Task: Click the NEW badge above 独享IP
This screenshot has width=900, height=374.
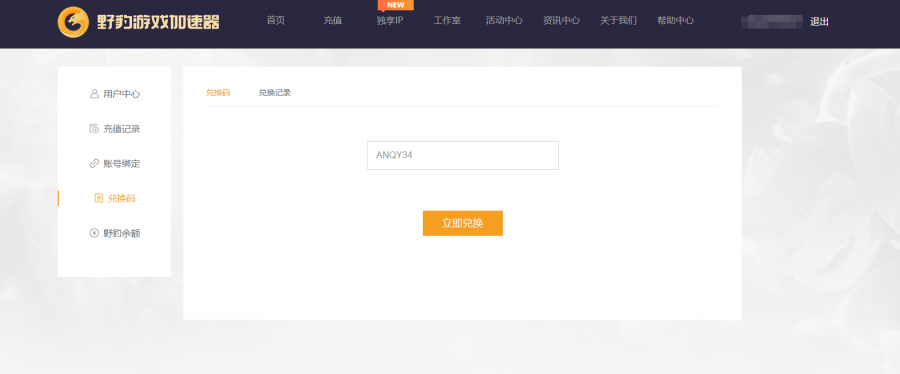Action: pyautogui.click(x=395, y=5)
